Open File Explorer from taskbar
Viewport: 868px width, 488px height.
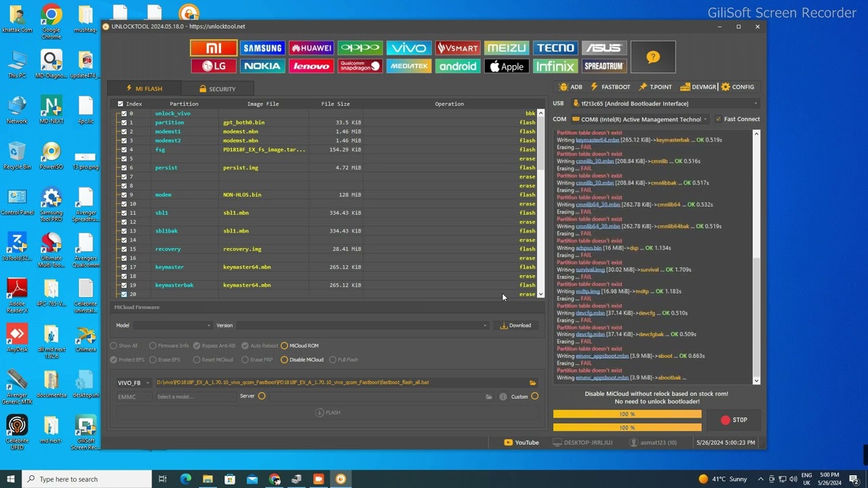[208, 479]
